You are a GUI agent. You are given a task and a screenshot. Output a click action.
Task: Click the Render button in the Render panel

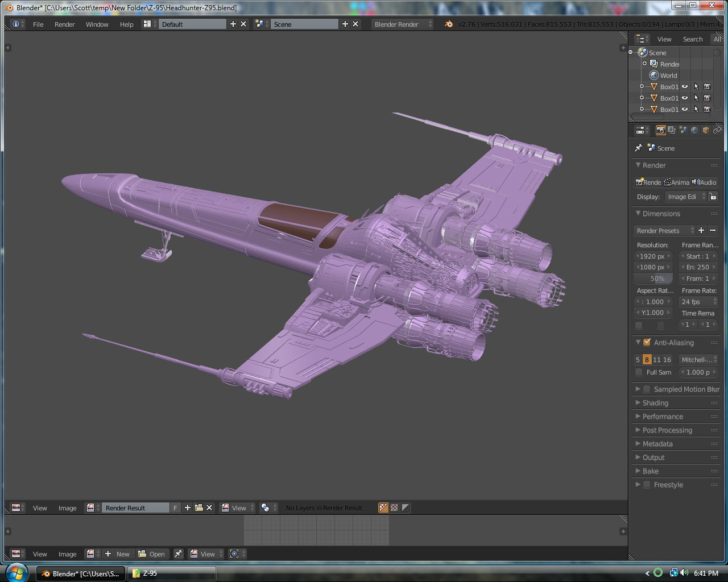click(648, 182)
